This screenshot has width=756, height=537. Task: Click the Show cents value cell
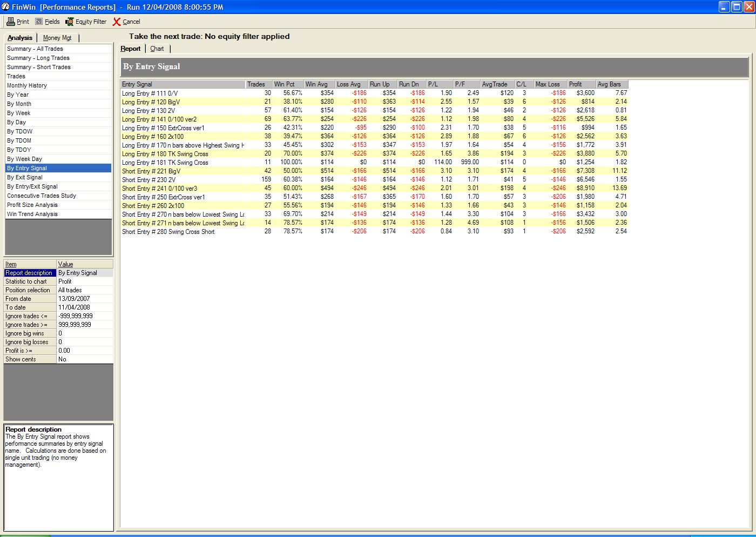coord(85,359)
